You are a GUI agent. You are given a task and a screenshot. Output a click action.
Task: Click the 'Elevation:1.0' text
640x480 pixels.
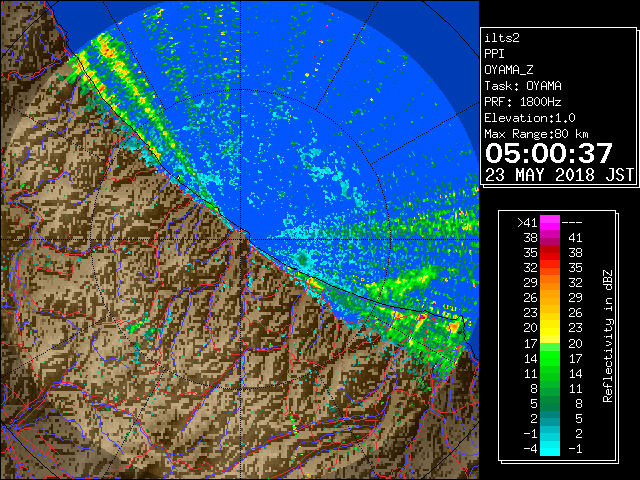point(530,118)
